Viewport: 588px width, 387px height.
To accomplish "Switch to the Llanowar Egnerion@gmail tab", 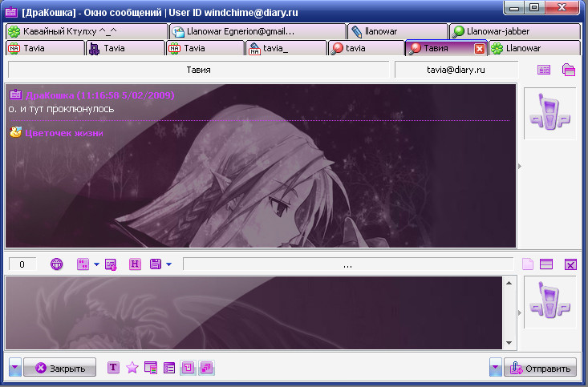I will coord(258,31).
